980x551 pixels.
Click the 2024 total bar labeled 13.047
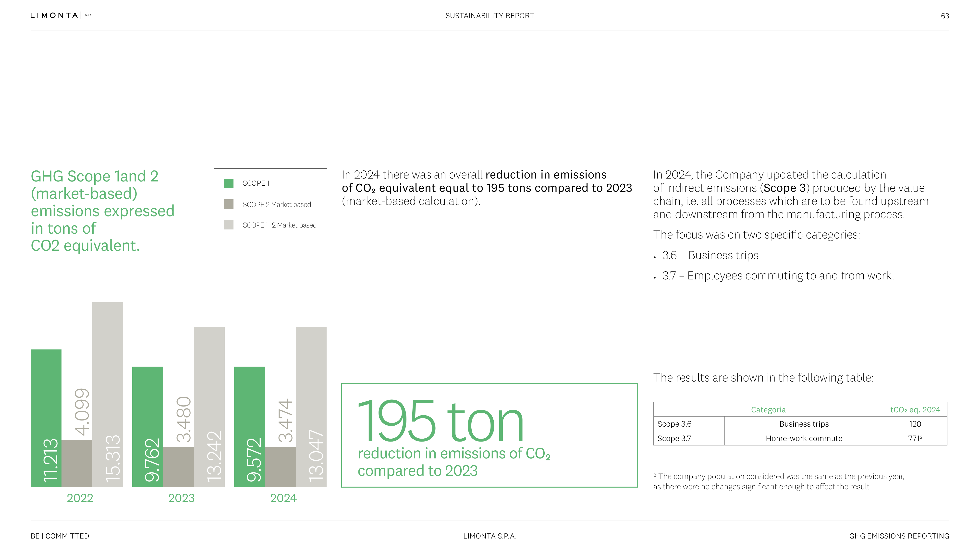pos(311,407)
